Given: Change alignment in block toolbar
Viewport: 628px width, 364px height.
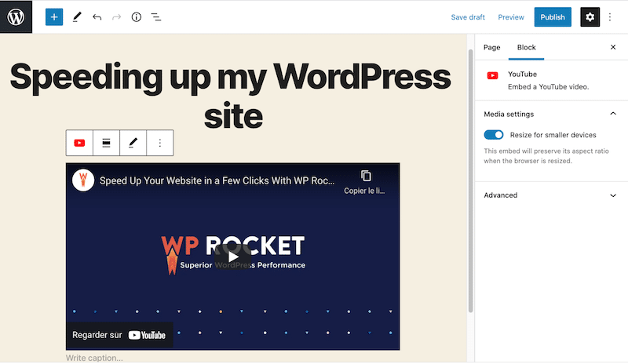Looking at the screenshot, I should (106, 143).
